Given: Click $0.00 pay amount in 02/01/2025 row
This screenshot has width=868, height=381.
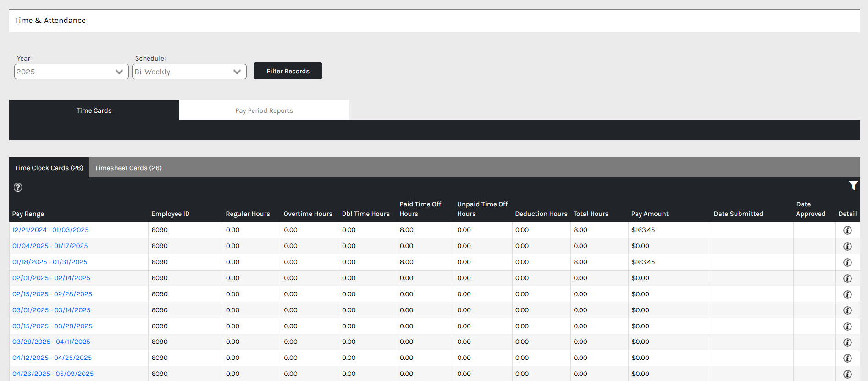Looking at the screenshot, I should point(641,278).
